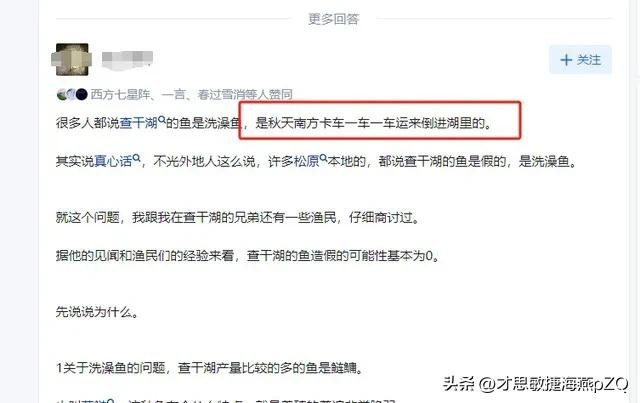Click the dark third upvoter avatar
The image size is (640, 403).
[82, 94]
